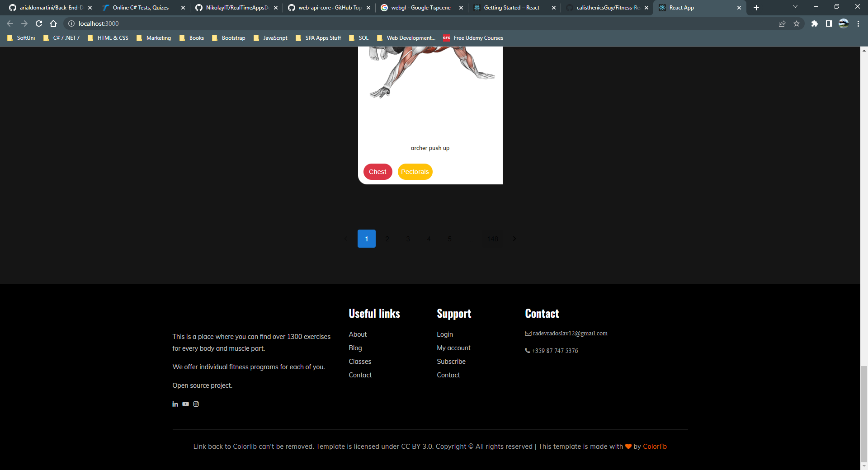Image resolution: width=868 pixels, height=470 pixels.
Task: Click the phone icon next to the contact number
Action: (528, 351)
